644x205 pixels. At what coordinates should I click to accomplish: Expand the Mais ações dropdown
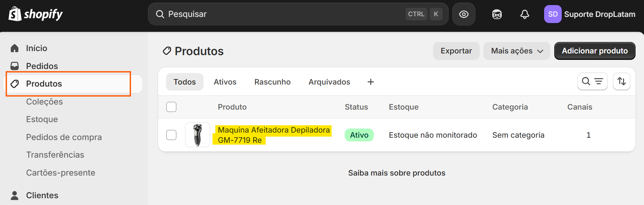[516, 51]
